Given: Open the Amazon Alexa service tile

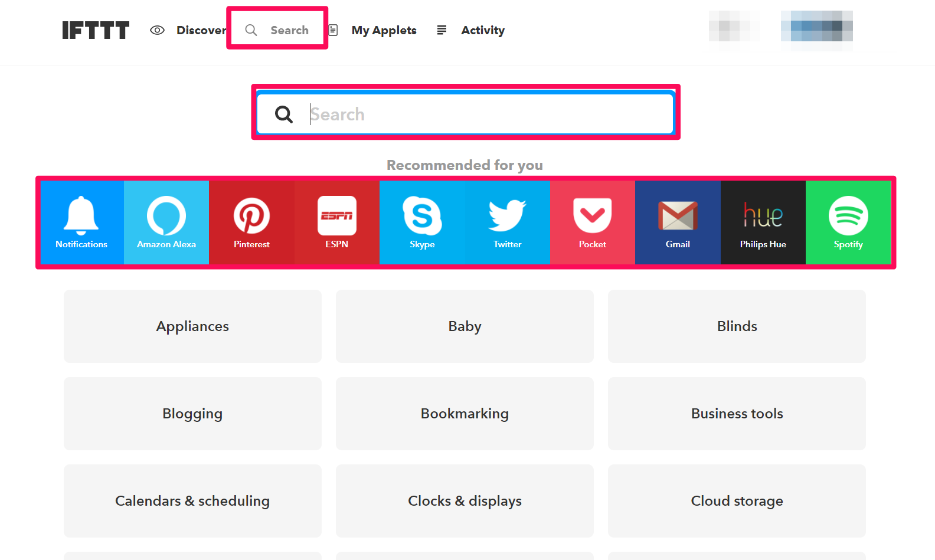Looking at the screenshot, I should [166, 222].
